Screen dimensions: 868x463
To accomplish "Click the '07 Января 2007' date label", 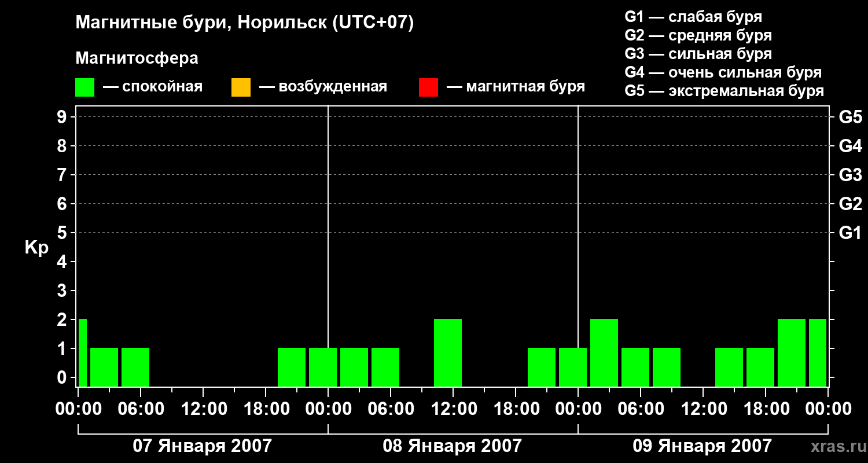I will coord(203,446).
